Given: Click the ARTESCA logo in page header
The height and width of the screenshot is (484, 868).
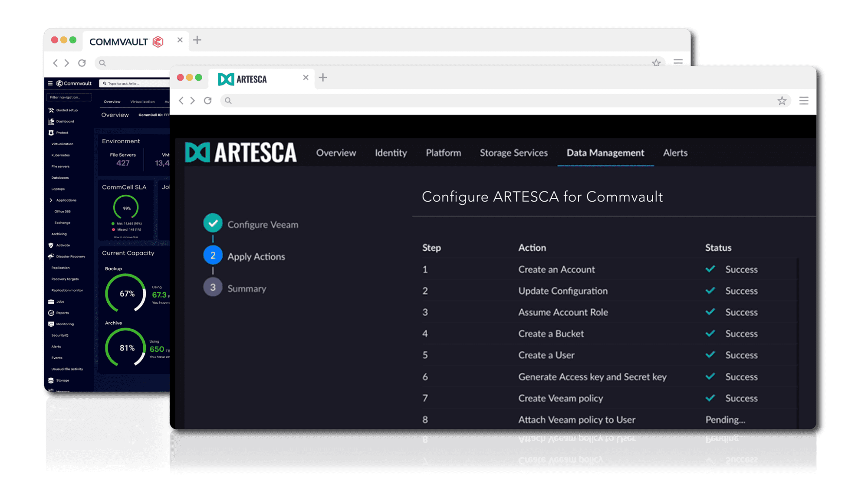Looking at the screenshot, I should point(241,152).
